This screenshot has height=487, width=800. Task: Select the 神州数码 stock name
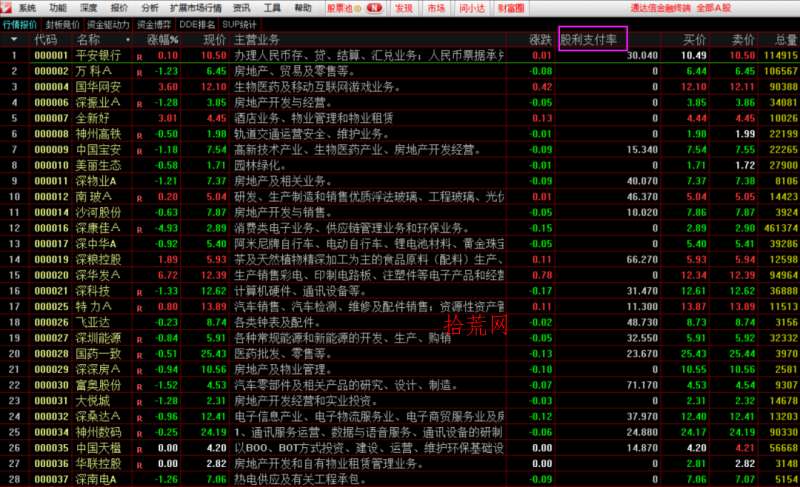[98, 432]
